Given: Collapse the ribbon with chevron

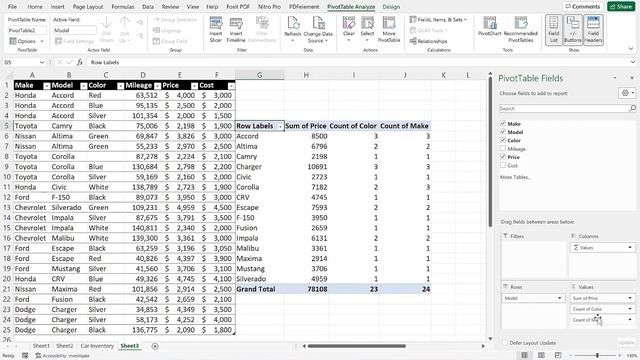Looking at the screenshot, I should click(631, 49).
